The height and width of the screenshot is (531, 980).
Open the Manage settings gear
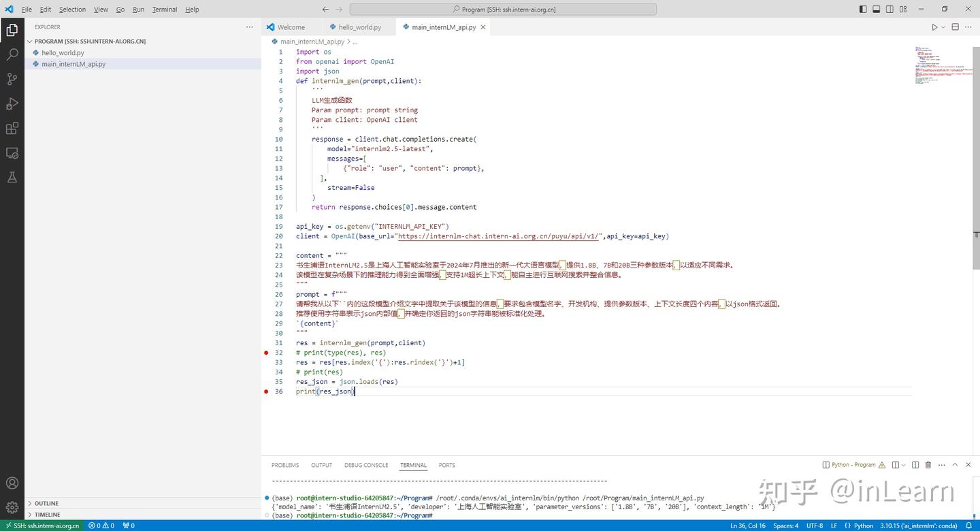point(12,507)
